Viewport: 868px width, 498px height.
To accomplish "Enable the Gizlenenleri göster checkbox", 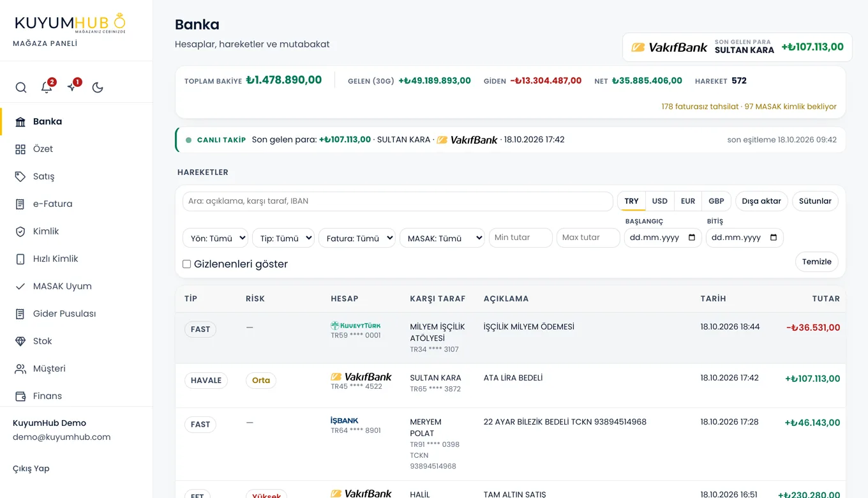I will coord(187,264).
